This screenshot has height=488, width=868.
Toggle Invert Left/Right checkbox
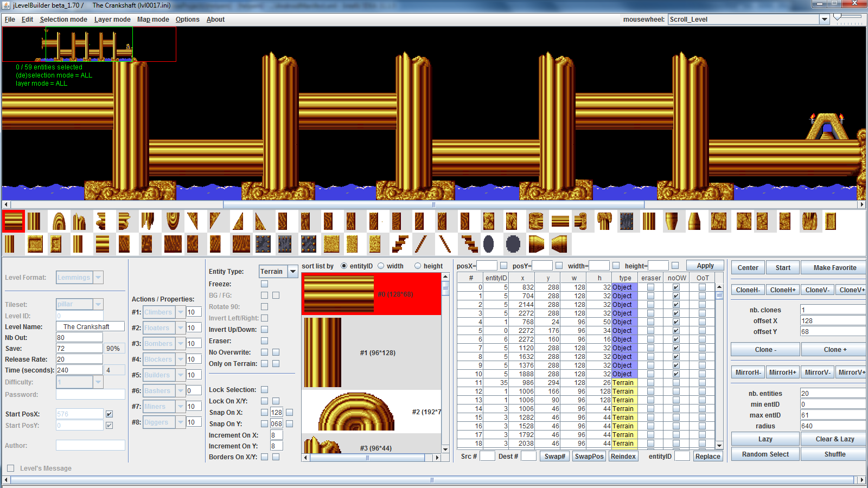tap(265, 318)
